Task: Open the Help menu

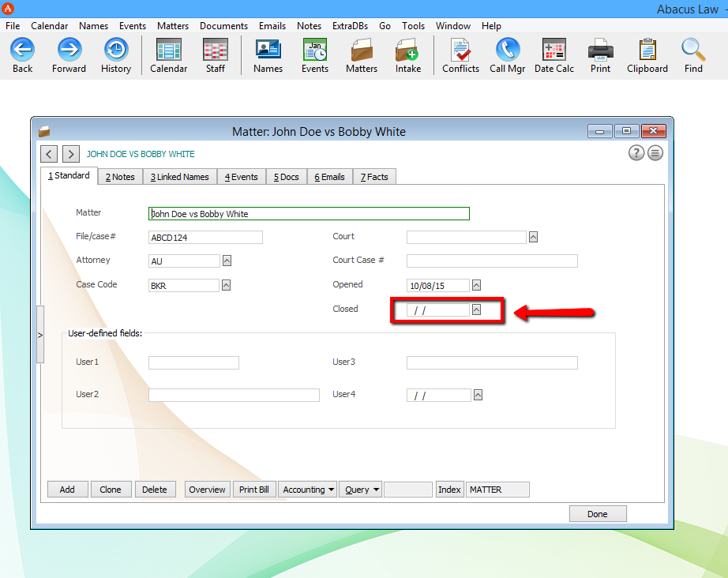Action: pyautogui.click(x=491, y=26)
